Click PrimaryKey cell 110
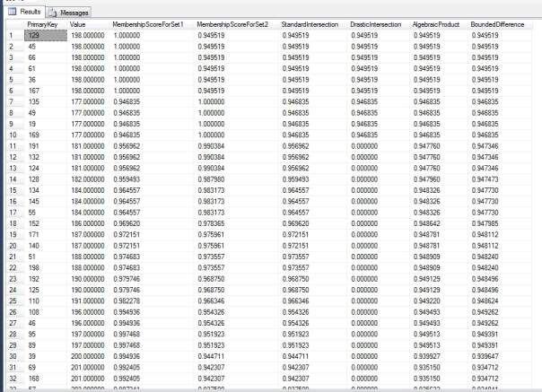The image size is (542, 392). [x=45, y=301]
